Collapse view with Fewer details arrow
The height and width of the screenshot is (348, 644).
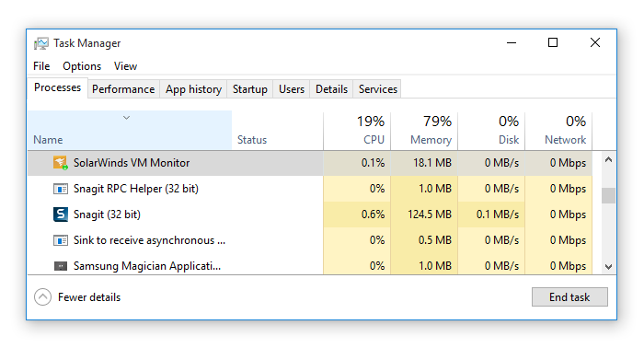coord(42,297)
